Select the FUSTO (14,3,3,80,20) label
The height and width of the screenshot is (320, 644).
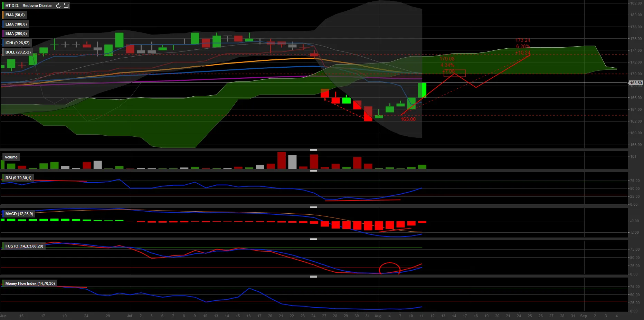(x=24, y=246)
